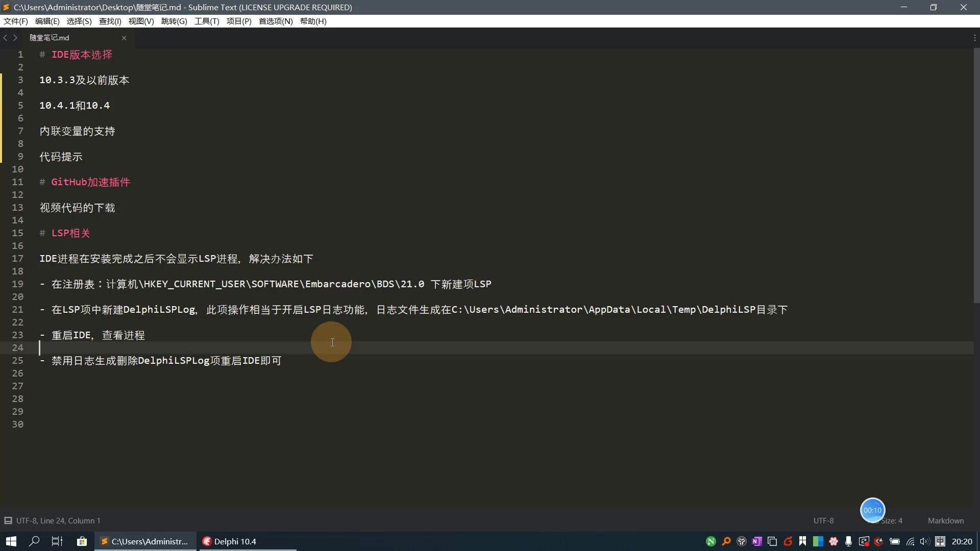Image resolution: width=980 pixels, height=551 pixels.
Task: Click the pink flower tray icon
Action: (x=834, y=541)
